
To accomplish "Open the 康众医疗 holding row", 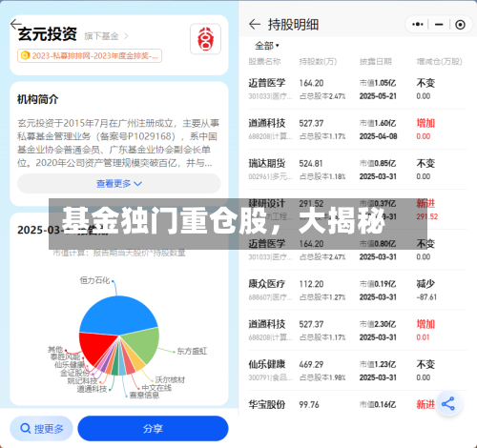I will coord(358,290).
